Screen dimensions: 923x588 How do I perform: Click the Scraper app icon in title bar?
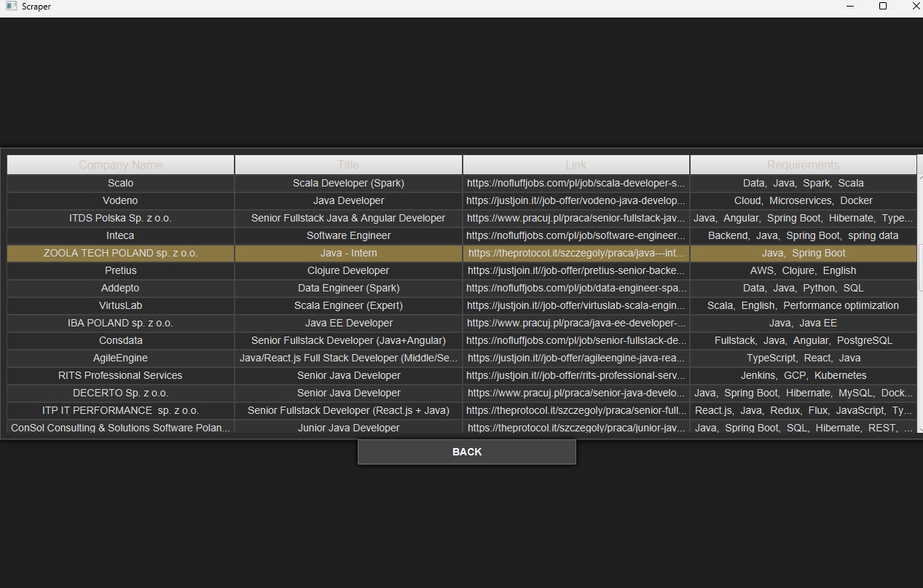point(11,6)
